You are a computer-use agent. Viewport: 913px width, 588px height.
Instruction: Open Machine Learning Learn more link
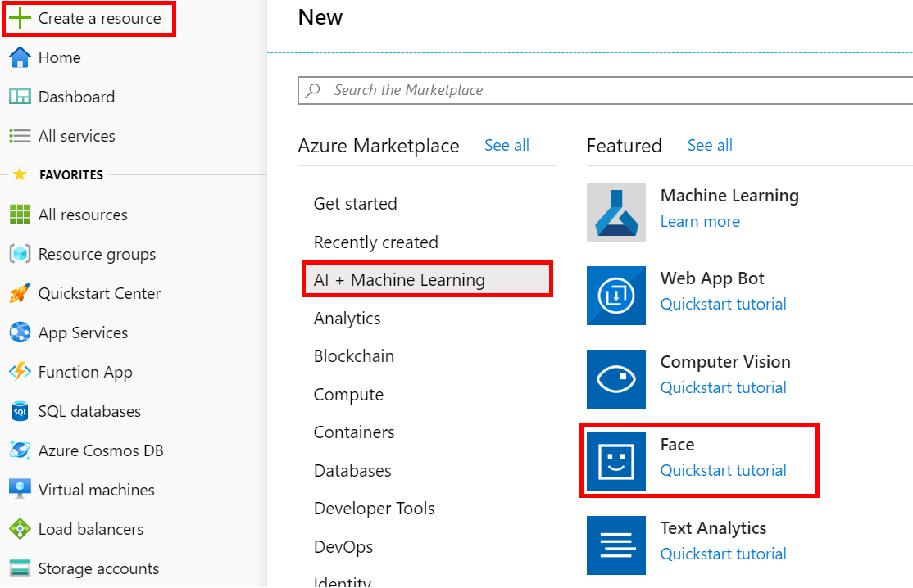[700, 222]
